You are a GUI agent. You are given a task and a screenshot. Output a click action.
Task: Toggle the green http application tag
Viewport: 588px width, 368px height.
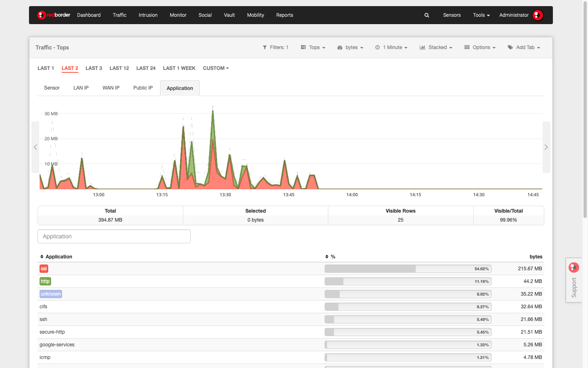(45, 281)
